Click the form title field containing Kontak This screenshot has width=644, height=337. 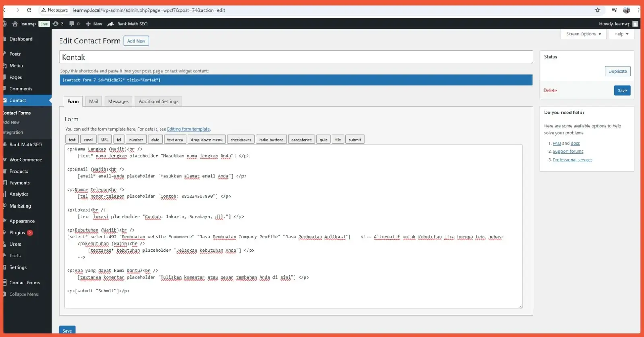pyautogui.click(x=295, y=57)
